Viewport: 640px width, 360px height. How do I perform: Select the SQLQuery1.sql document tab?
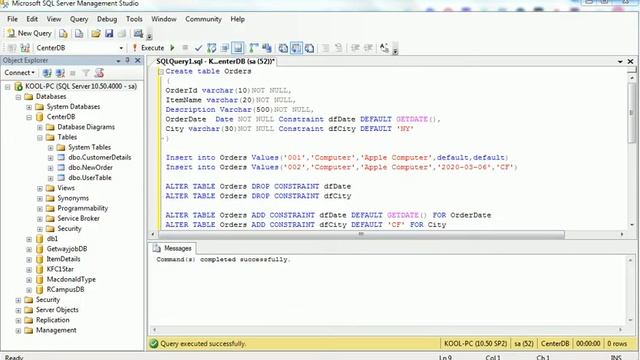pyautogui.click(x=215, y=61)
